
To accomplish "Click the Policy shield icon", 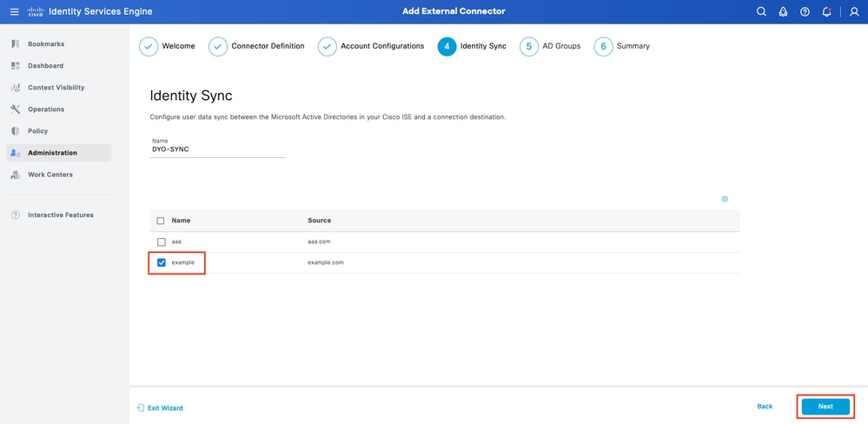I will (16, 131).
